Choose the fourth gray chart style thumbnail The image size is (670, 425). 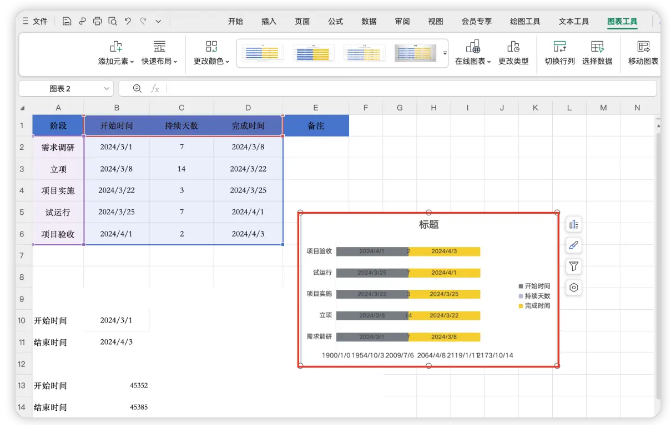coord(415,53)
